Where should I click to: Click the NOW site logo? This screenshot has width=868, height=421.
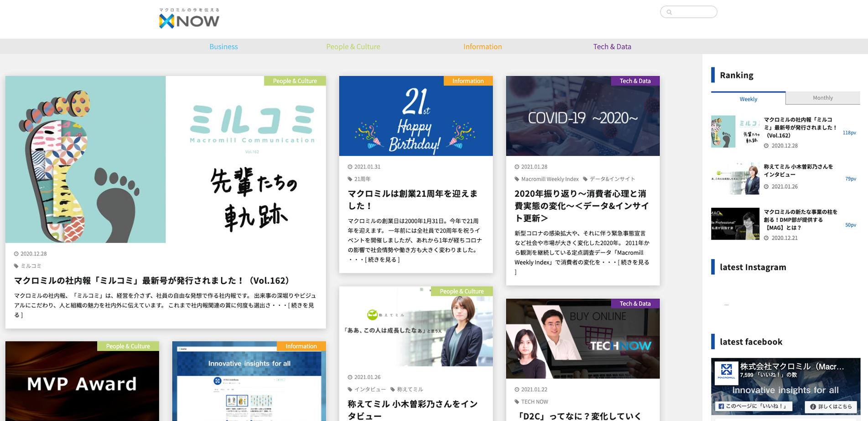point(189,18)
